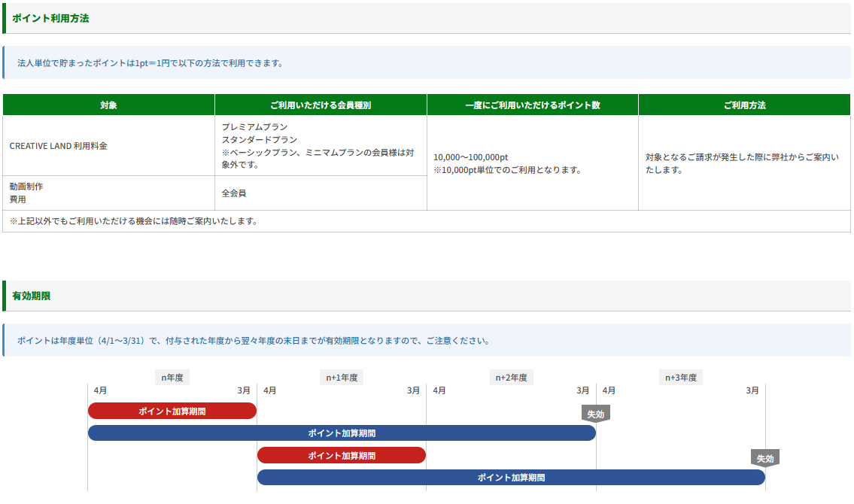Select the CREATIVE LAND 利用料金 table cell
854x504 pixels.
coord(59,146)
